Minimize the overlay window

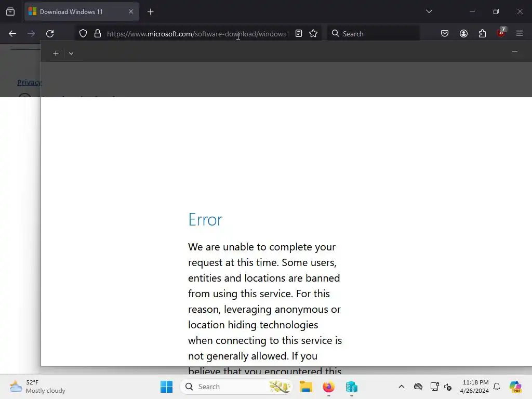(515, 51)
